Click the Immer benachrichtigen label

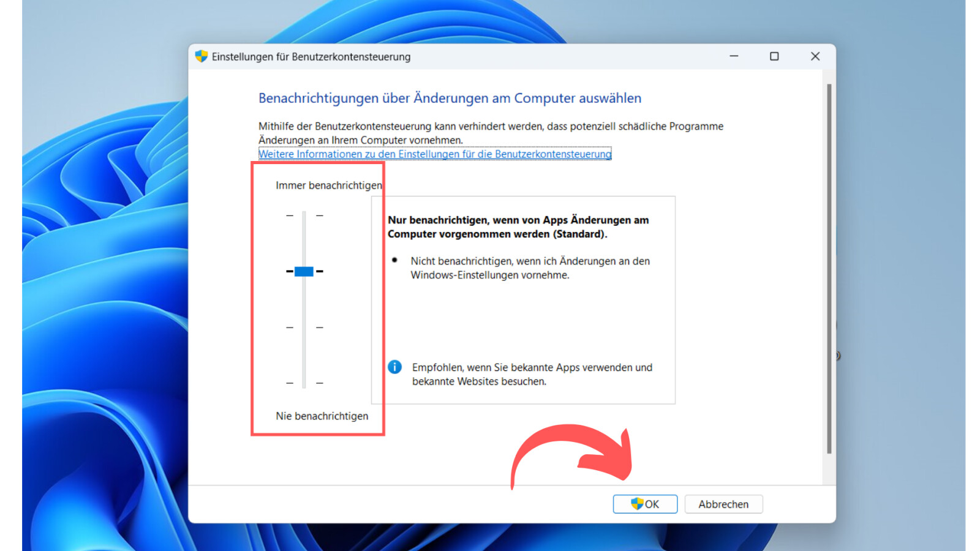pos(328,185)
